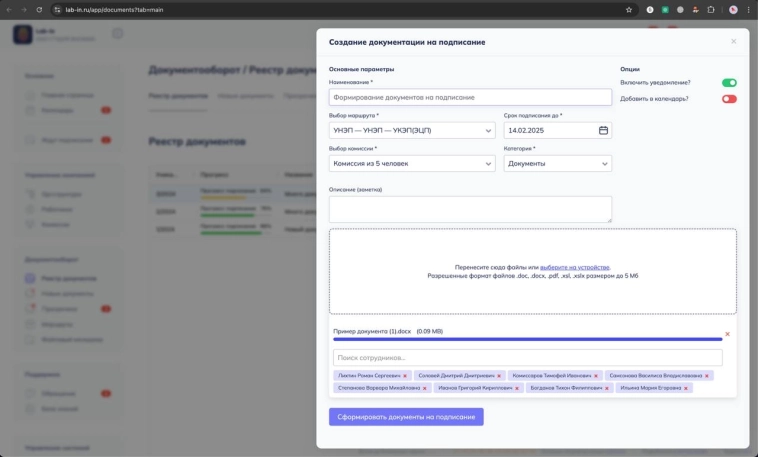Enable the Добавить в календарь toggle
Screen dimensions: 758x457
[x=729, y=99]
